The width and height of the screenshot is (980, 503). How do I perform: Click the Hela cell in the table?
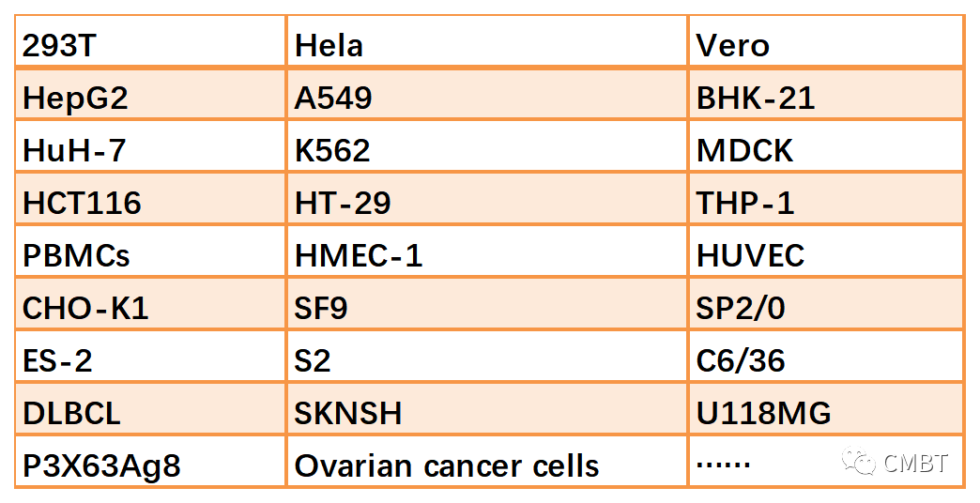(x=329, y=45)
